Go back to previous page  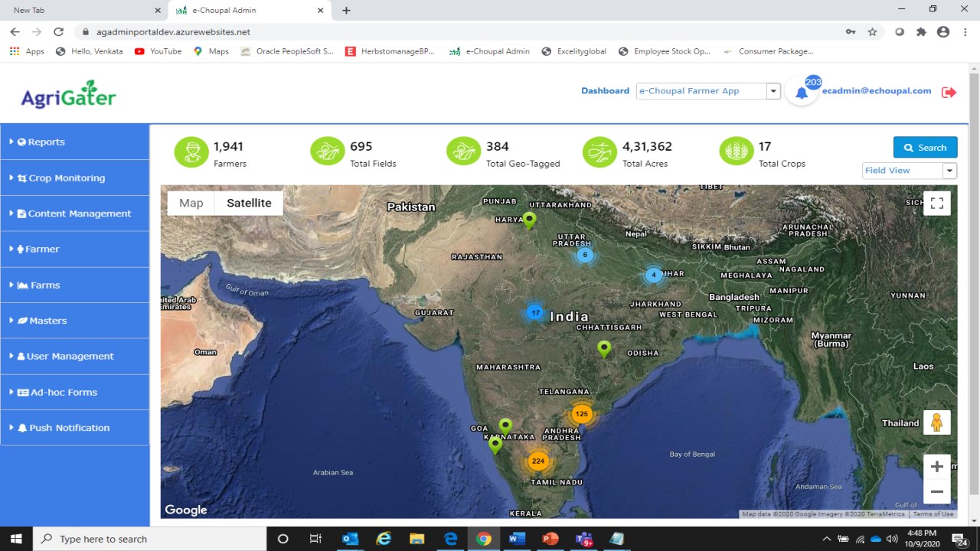(x=15, y=32)
